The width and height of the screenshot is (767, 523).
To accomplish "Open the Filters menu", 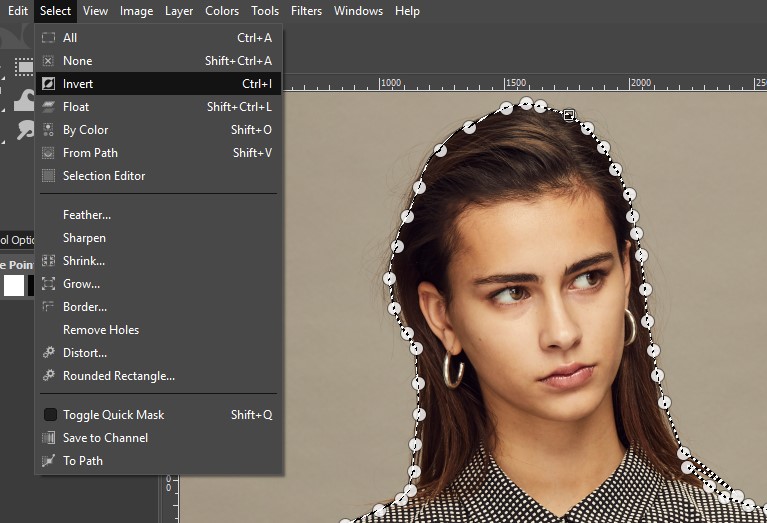I will pyautogui.click(x=306, y=11).
